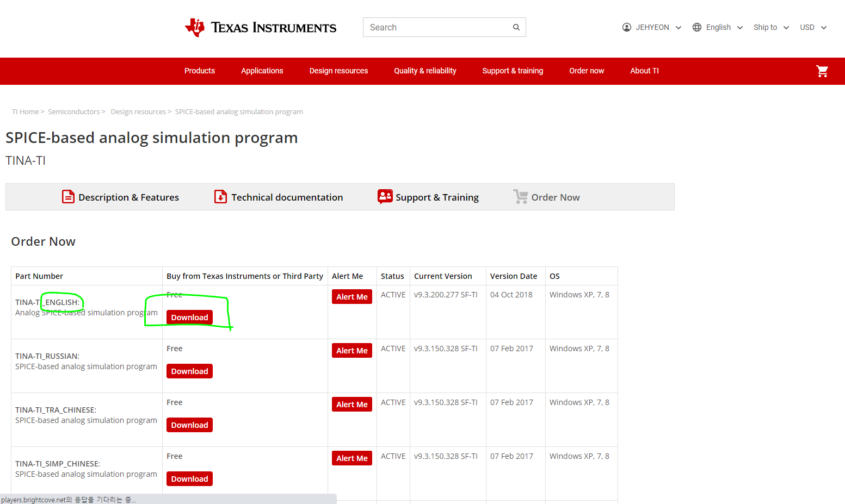
Task: Click the globe language icon
Action: (697, 27)
